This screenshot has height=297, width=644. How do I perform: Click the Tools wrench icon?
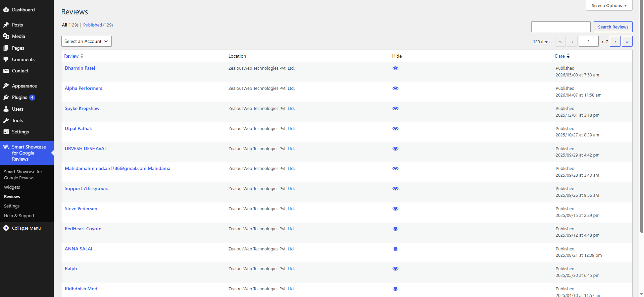[6, 120]
